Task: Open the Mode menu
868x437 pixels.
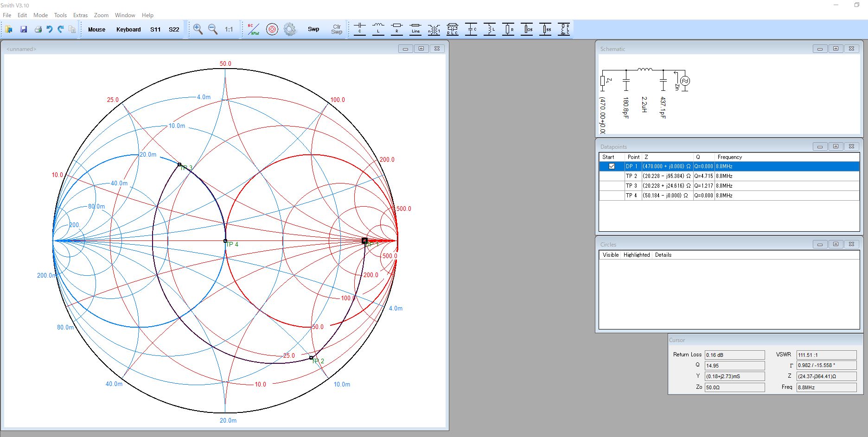Action: coord(40,15)
